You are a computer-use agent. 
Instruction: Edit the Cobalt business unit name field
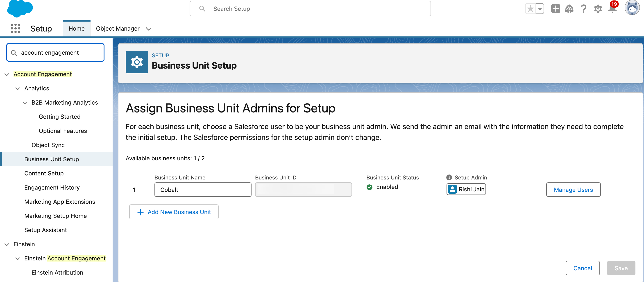pos(203,190)
